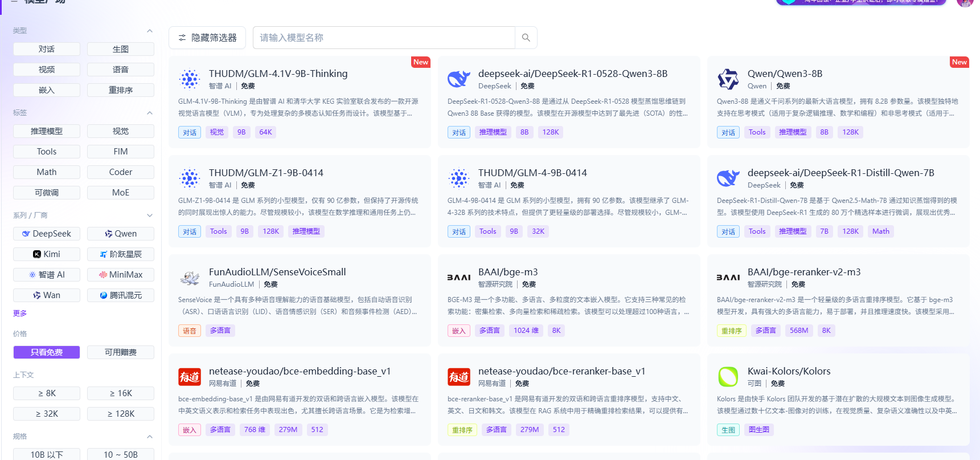980x460 pixels.
Task: Toggle the 重排序 type filter
Action: [x=121, y=90]
